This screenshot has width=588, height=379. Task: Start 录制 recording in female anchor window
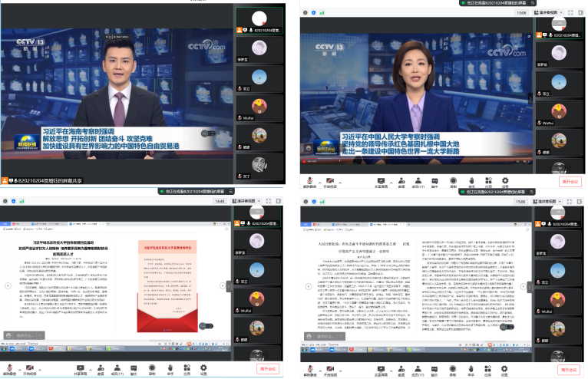454,181
